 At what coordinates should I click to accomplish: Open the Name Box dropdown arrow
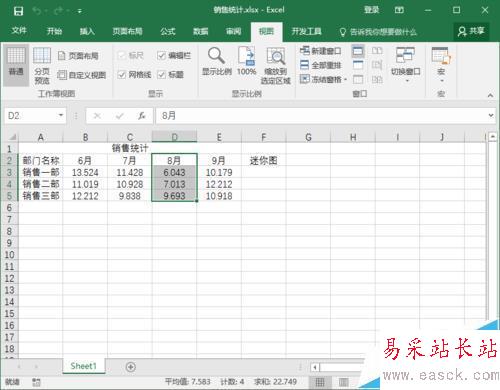click(61, 115)
